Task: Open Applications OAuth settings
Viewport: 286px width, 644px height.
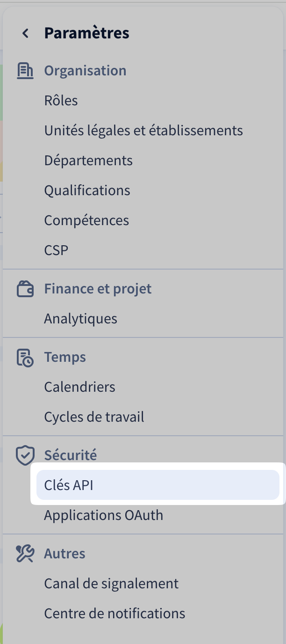Action: (103, 515)
